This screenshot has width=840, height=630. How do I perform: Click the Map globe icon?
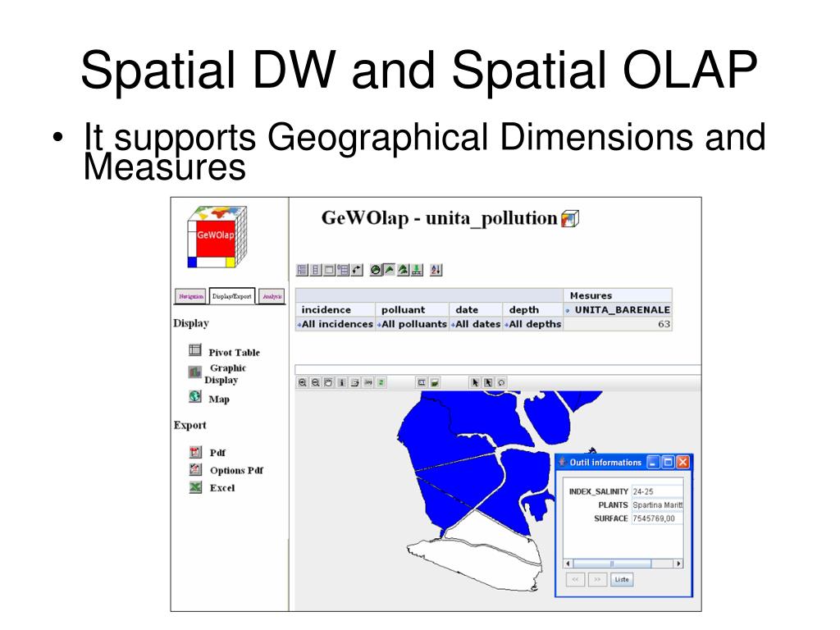[195, 396]
